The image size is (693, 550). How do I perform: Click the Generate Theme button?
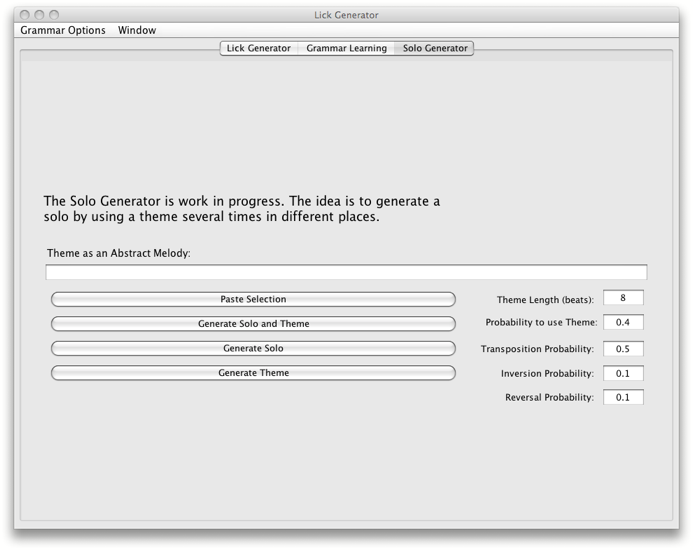tap(253, 373)
